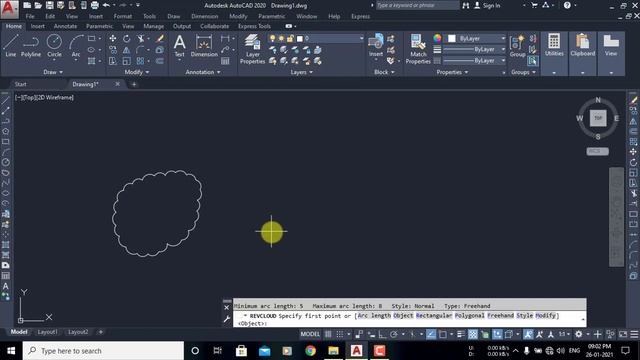Click the white layer color swatch
The image size is (640, 360).
point(300,38)
